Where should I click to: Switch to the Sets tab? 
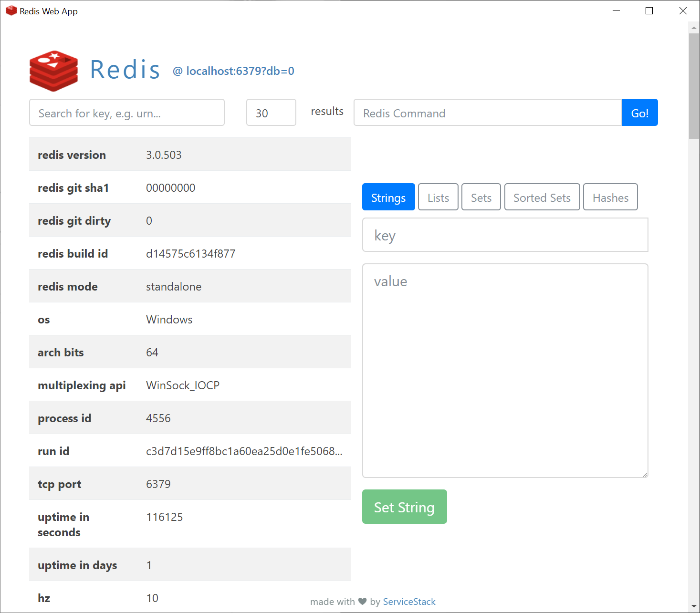point(481,197)
